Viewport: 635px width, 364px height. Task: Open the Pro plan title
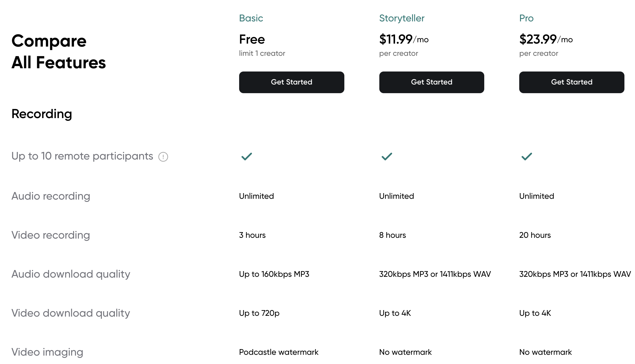click(x=526, y=18)
